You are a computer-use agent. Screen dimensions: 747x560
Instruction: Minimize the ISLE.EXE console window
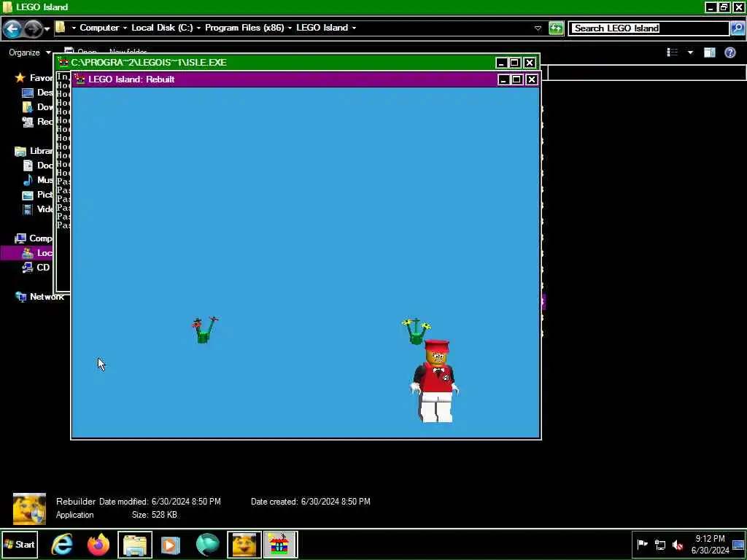[x=500, y=63]
